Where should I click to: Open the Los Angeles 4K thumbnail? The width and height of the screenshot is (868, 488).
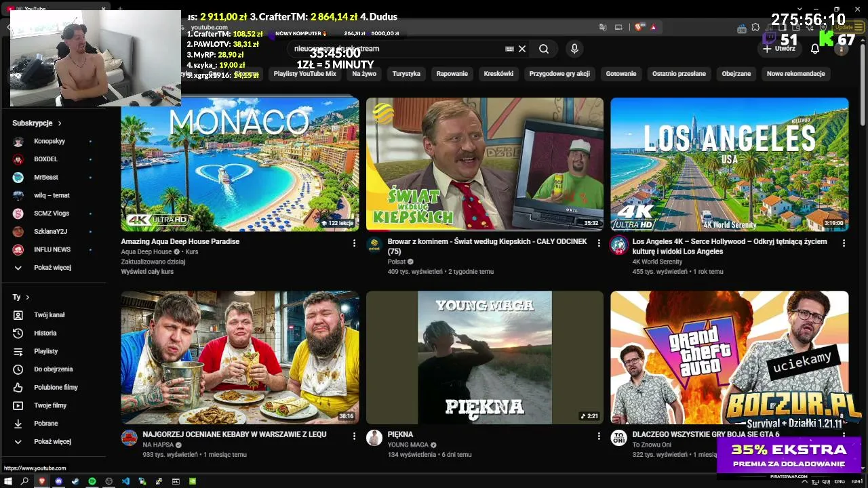point(730,164)
